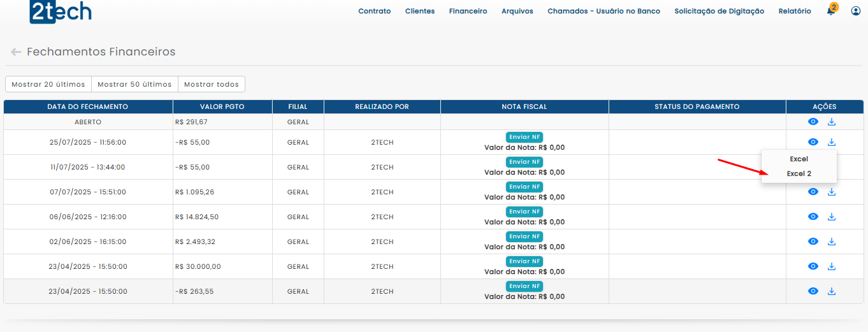Click the back arrow beside Fechamentos Financeiros
The width and height of the screenshot is (868, 332).
[16, 52]
